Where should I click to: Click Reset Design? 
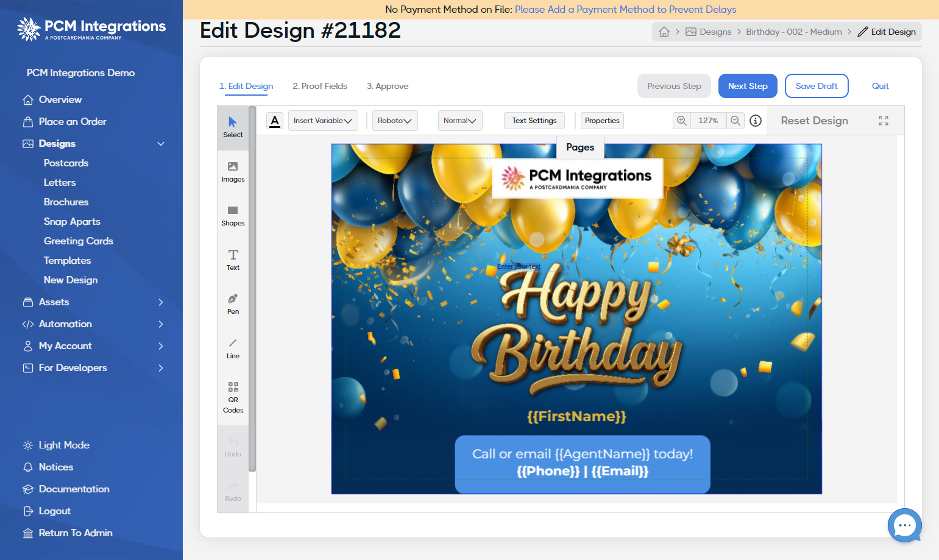815,121
